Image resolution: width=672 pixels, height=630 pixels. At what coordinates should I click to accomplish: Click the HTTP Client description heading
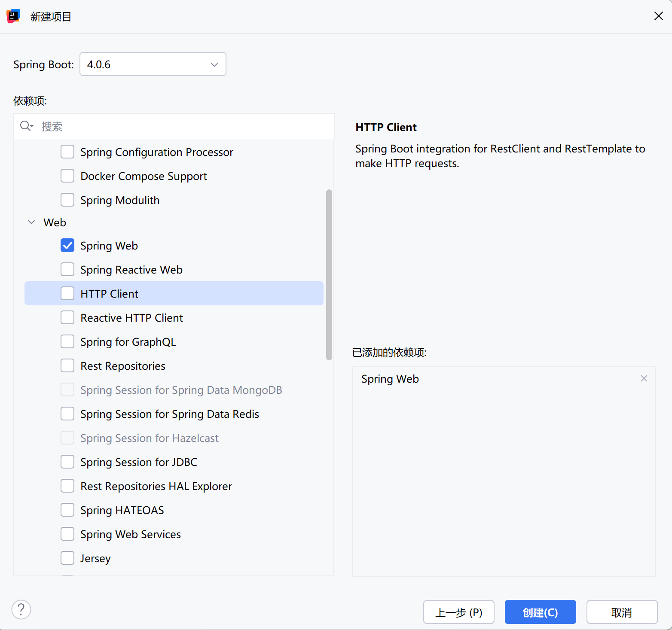(x=386, y=127)
